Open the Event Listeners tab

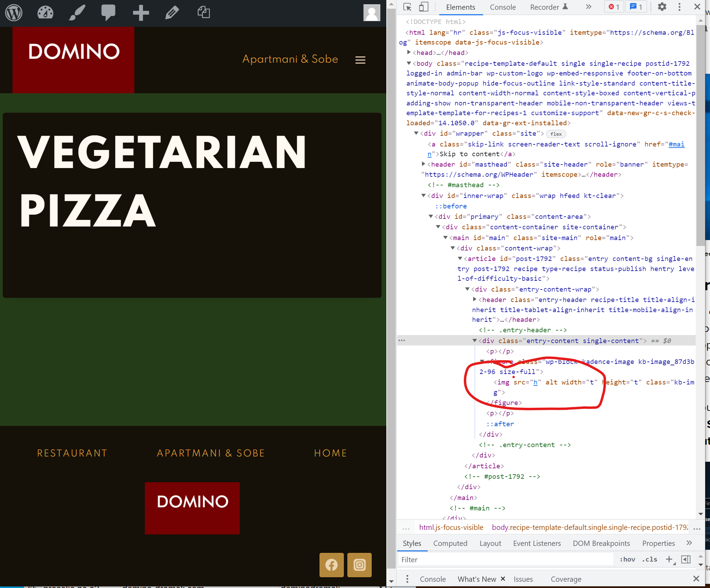(537, 543)
